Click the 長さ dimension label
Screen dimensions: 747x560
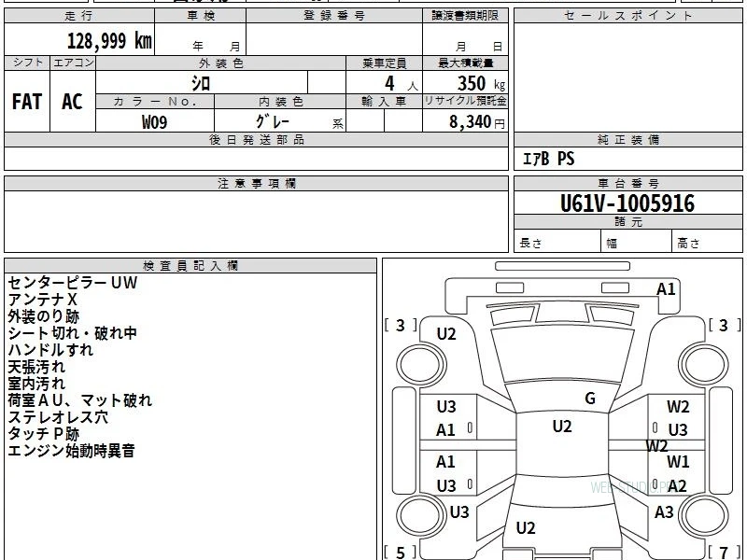click(530, 243)
